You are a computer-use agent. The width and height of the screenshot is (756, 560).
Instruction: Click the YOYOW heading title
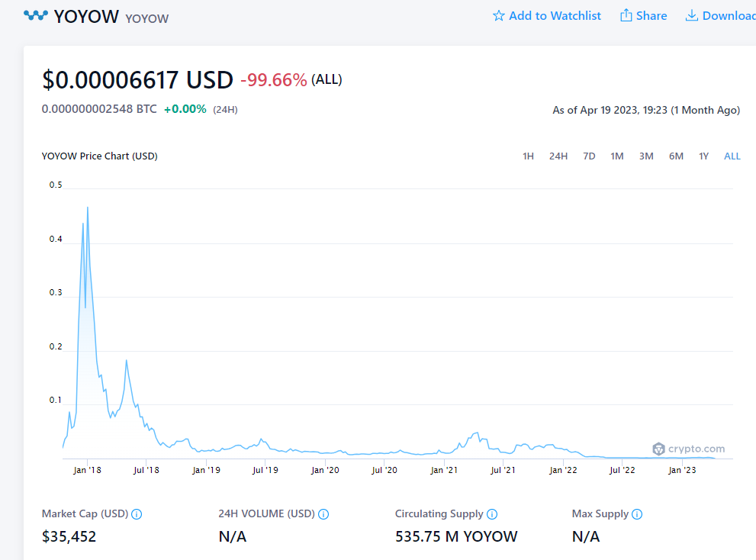86,17
